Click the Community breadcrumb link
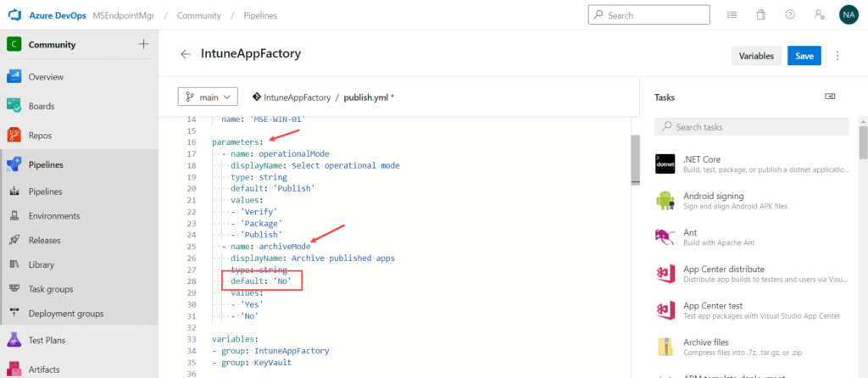The image size is (868, 378). (x=198, y=15)
